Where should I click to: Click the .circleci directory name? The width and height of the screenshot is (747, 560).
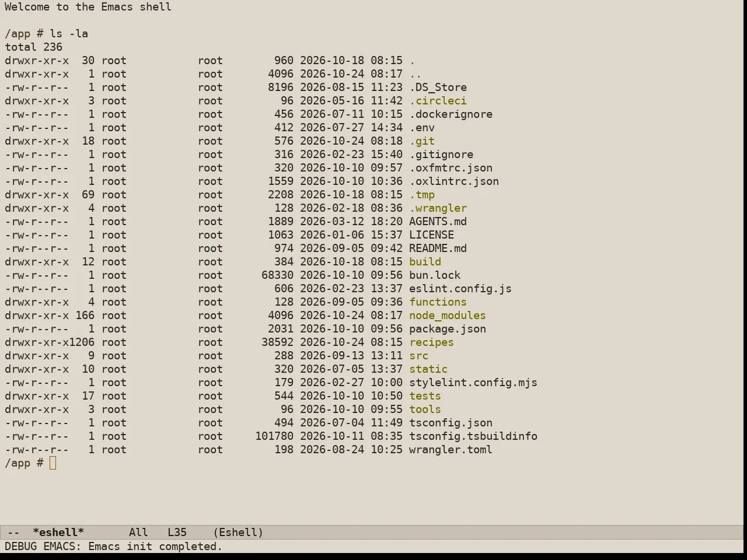click(438, 101)
